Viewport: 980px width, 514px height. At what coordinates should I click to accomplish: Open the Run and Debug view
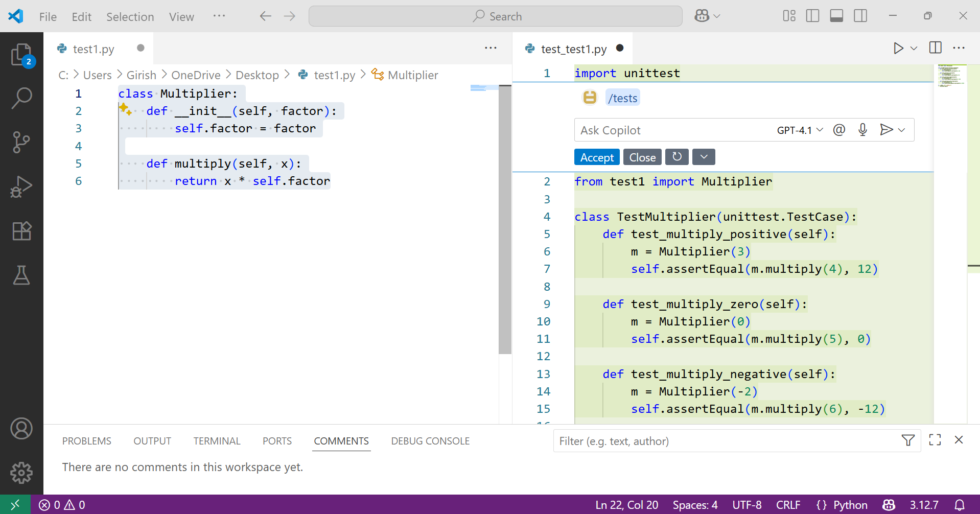click(21, 187)
